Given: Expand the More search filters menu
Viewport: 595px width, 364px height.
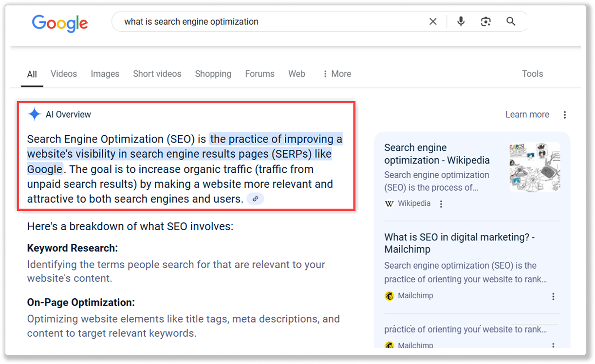Looking at the screenshot, I should 337,74.
